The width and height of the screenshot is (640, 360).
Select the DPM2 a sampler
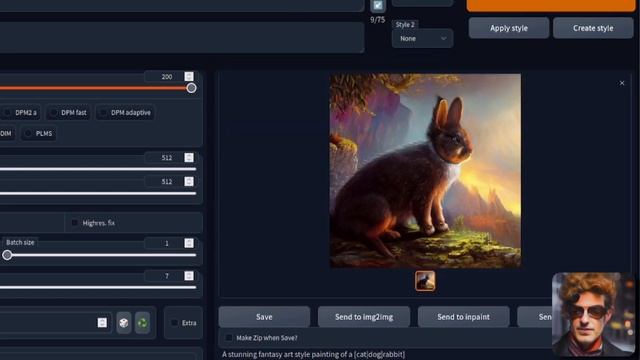point(20,112)
